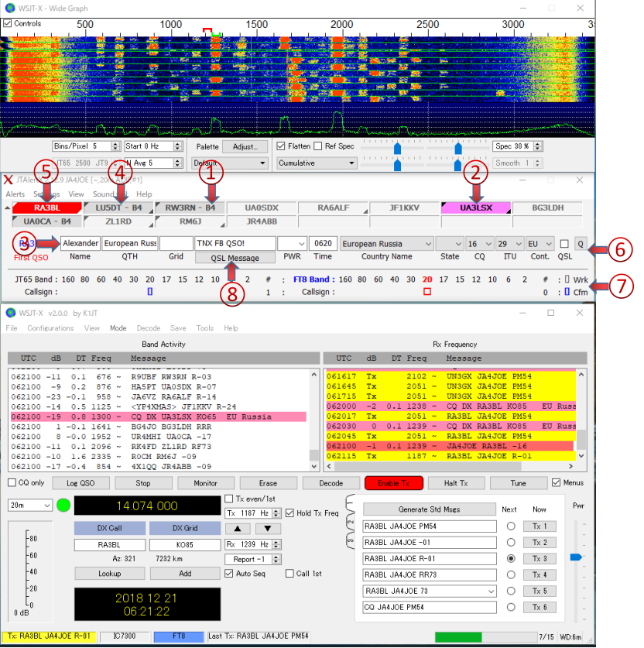Screen dimensions: 644x648
Task: Click the WSJT-X main window globe icon
Action: point(10,313)
